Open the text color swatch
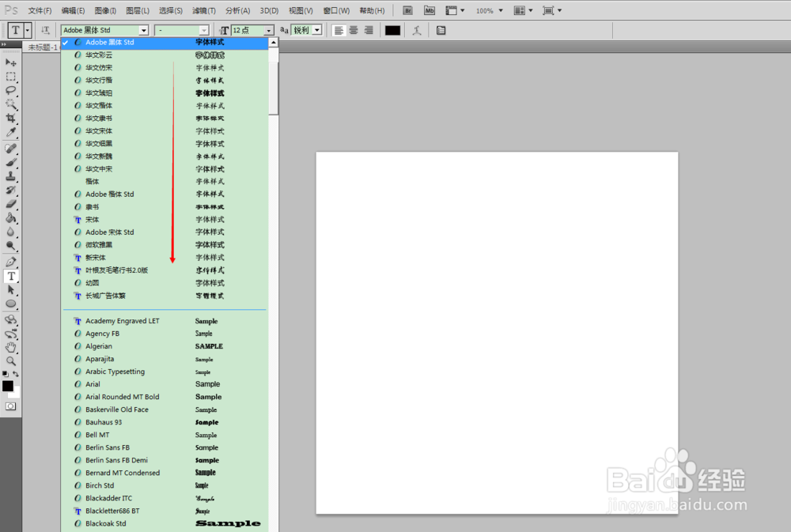791x532 pixels. pos(392,30)
